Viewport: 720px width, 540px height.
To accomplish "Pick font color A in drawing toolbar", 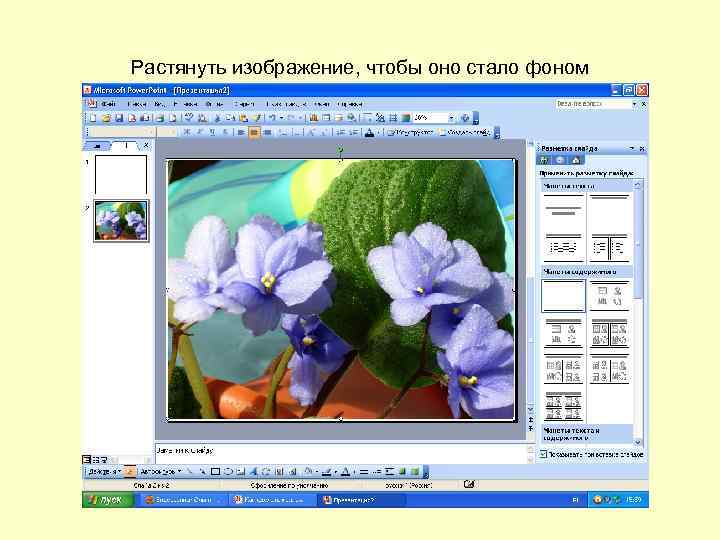I will click(x=345, y=471).
